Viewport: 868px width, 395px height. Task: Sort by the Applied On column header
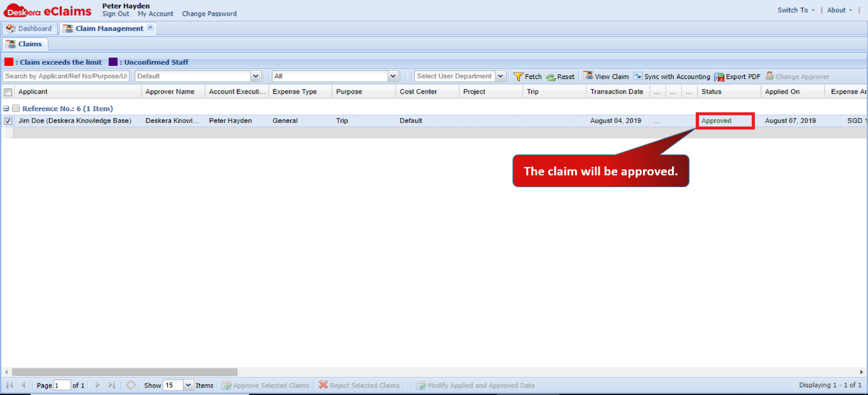[793, 92]
